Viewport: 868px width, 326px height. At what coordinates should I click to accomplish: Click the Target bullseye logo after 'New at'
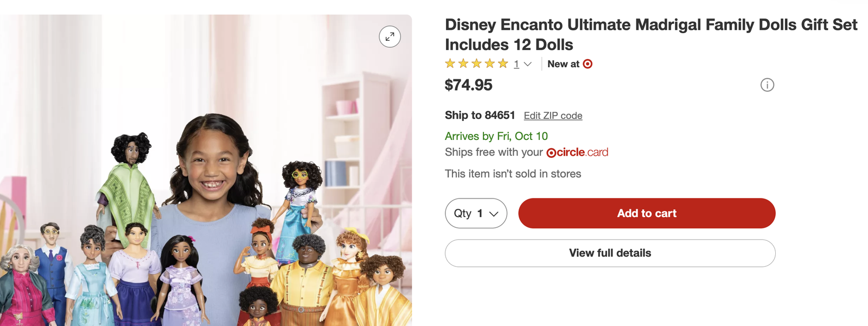(588, 64)
